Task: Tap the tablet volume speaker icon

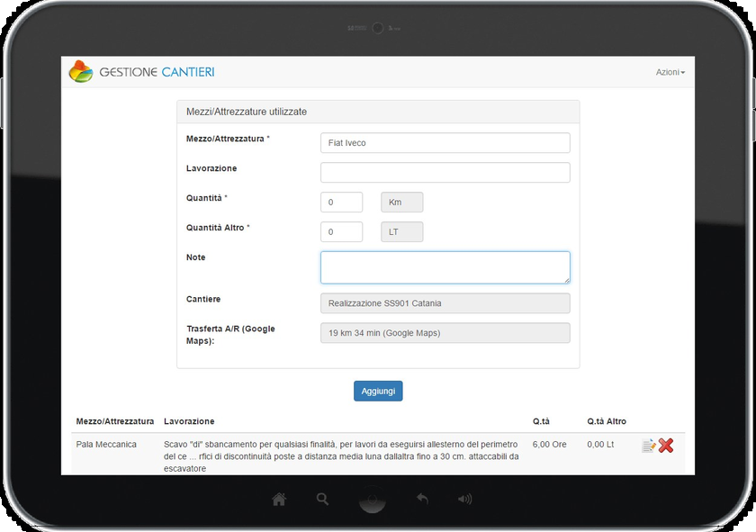Action: click(464, 499)
